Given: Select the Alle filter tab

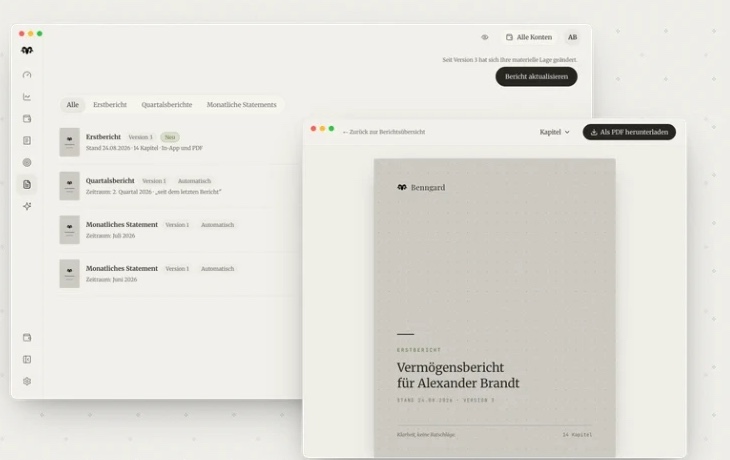Looking at the screenshot, I should tap(72, 105).
